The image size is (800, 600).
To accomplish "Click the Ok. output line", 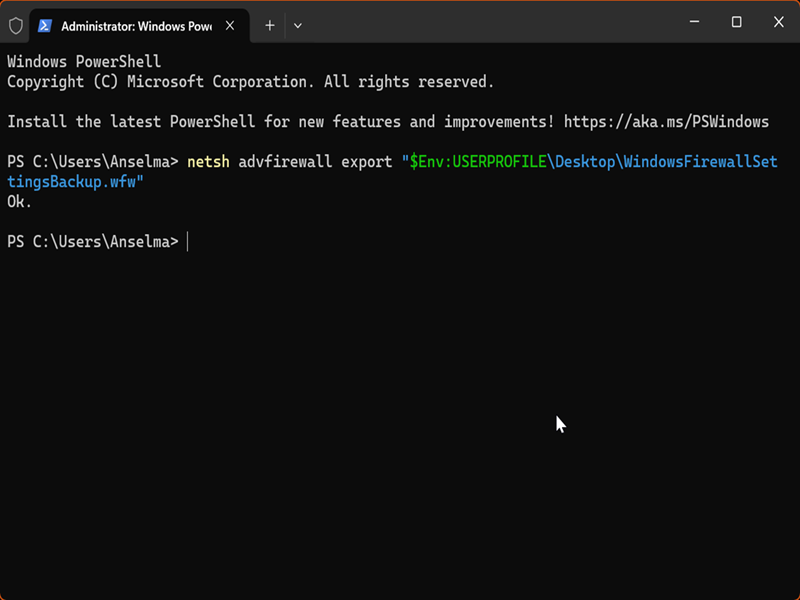I will pos(20,202).
